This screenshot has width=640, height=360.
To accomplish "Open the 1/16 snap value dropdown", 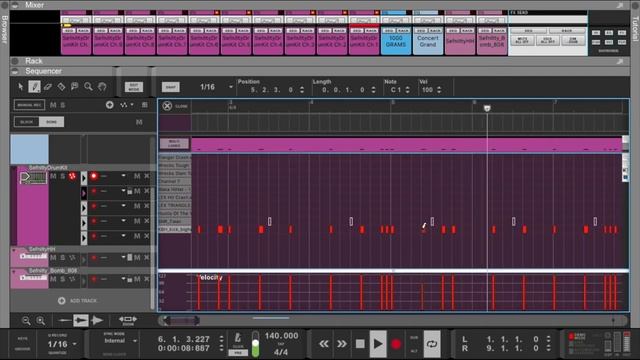I will click(231, 87).
